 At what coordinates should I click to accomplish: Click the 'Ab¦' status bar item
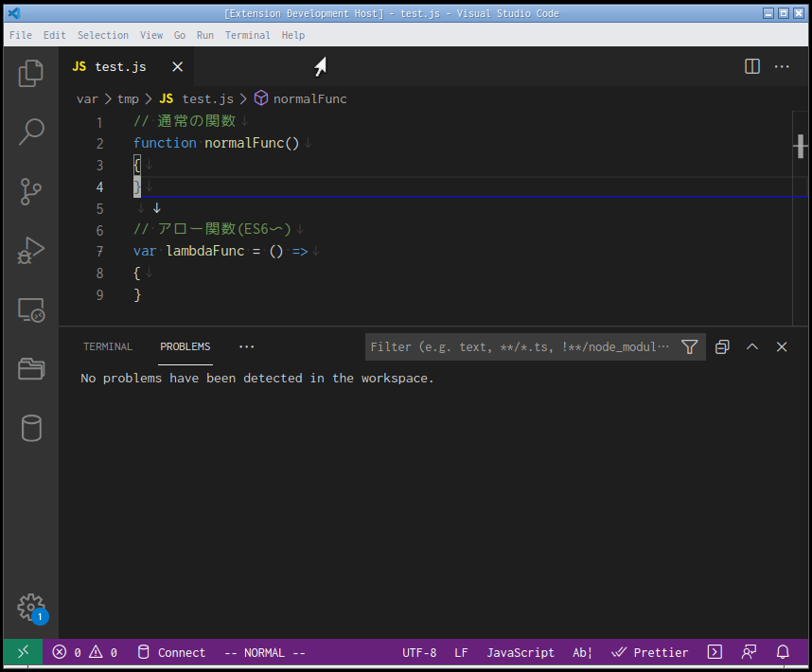pyautogui.click(x=582, y=652)
